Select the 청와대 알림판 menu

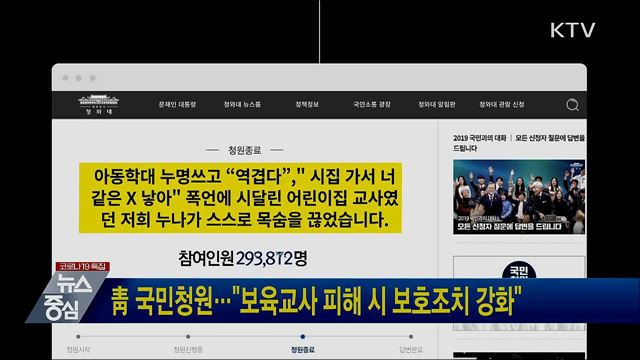(x=436, y=104)
